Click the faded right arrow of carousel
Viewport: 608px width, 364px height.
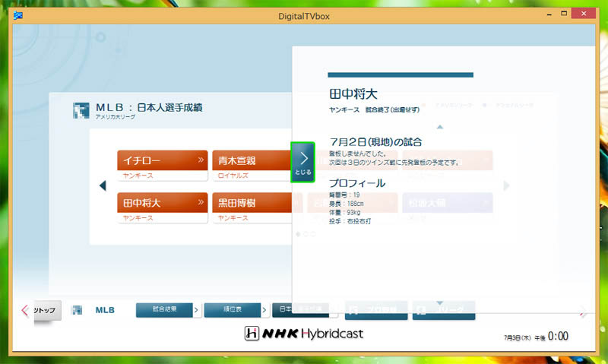[x=507, y=185]
